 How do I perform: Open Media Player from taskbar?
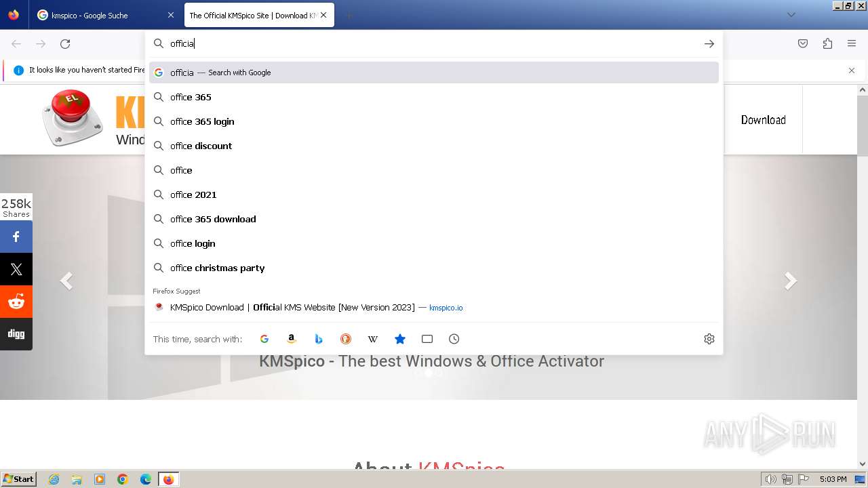pyautogui.click(x=100, y=479)
